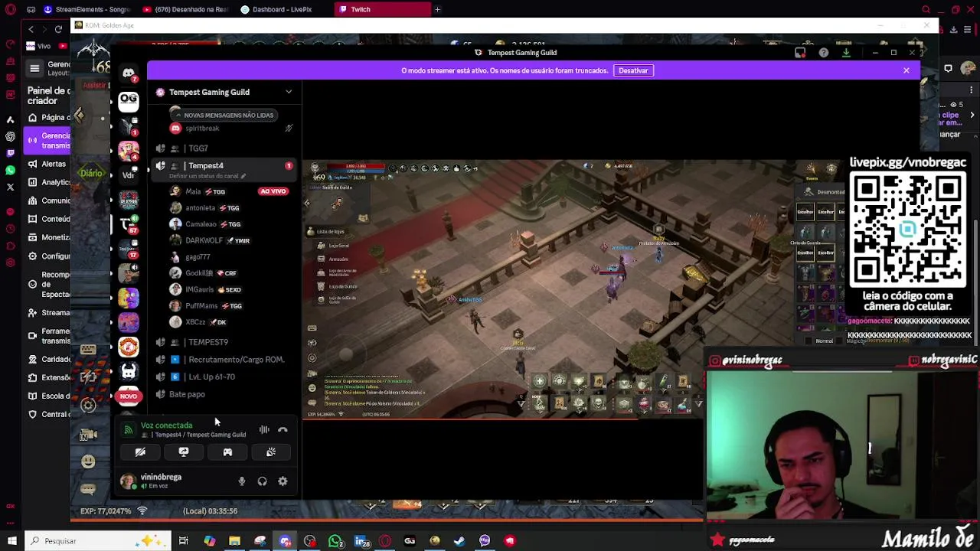Switch to Desenhado na Real YouTube tab
980x551 pixels.
tap(186, 9)
